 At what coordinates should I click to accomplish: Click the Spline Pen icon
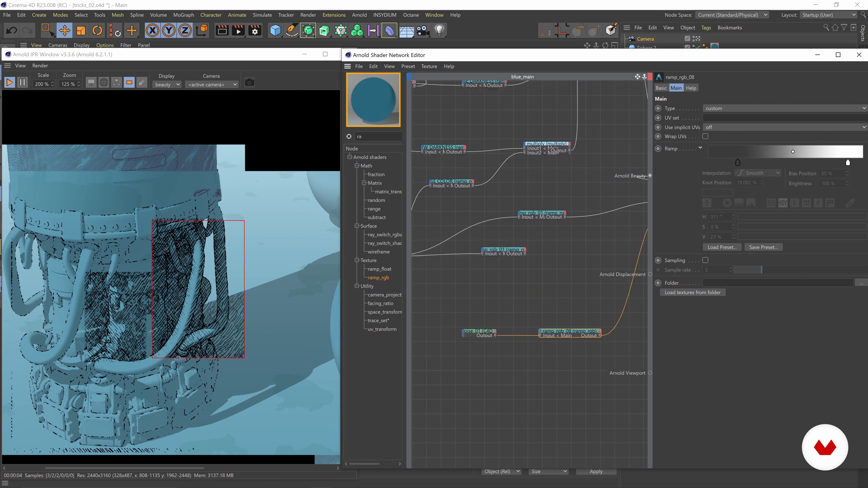[292, 31]
